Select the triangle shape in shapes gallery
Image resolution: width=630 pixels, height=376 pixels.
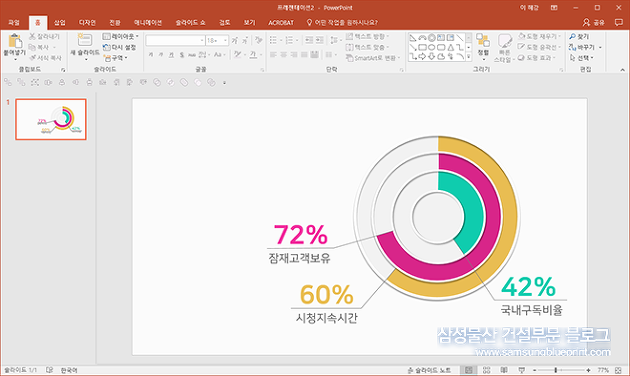pyautogui.click(x=450, y=47)
